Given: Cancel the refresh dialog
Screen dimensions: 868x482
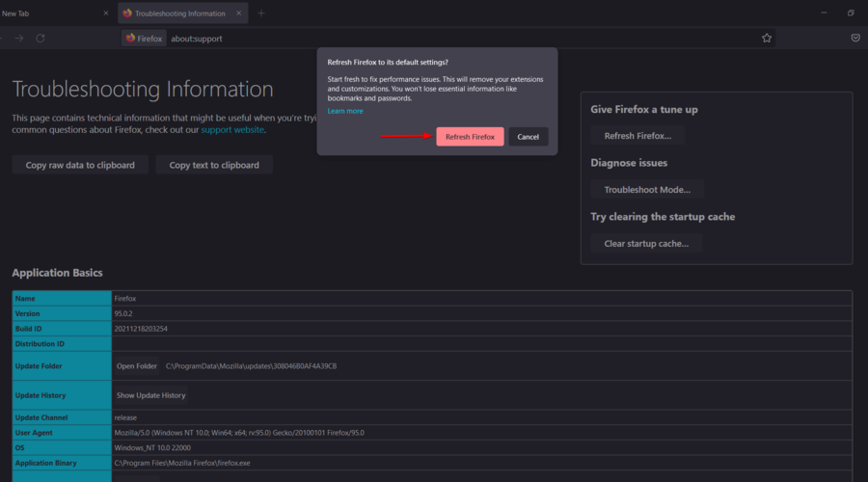Looking at the screenshot, I should [x=528, y=137].
